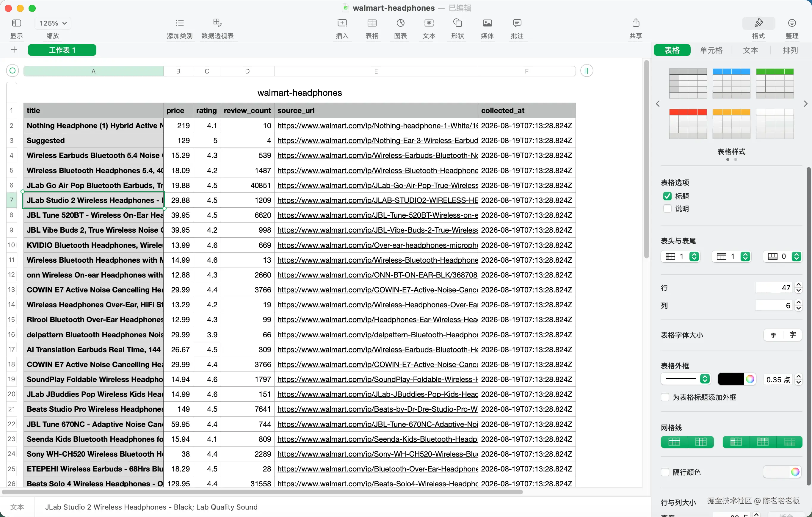Open the footer rows count dropdown
Image resolution: width=812 pixels, height=517 pixels.
point(782,256)
